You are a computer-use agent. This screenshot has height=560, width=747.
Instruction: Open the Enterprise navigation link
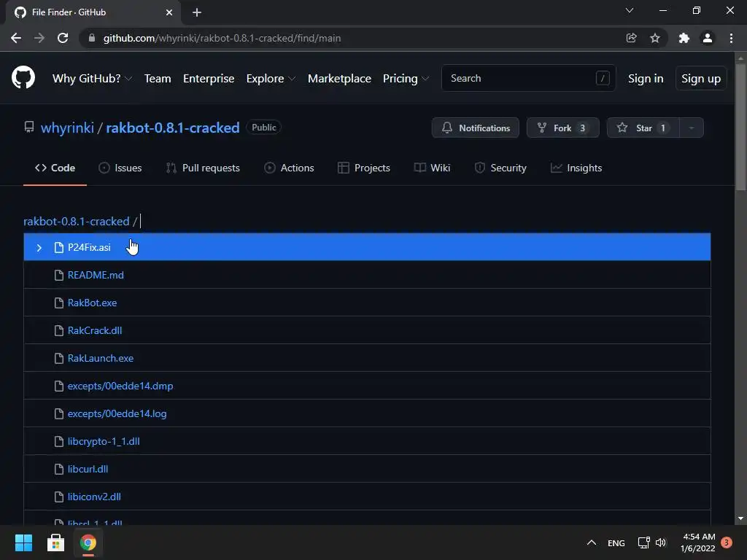209,79
